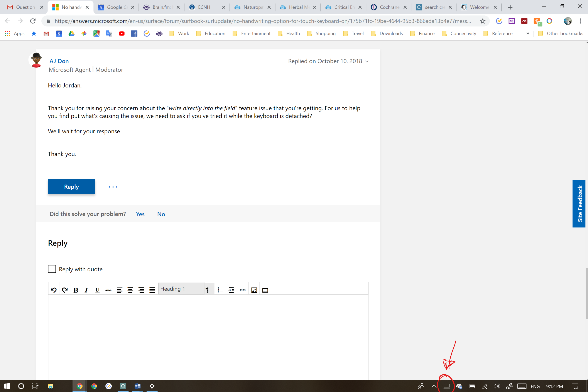Expand the Replied on date chevron

367,61
